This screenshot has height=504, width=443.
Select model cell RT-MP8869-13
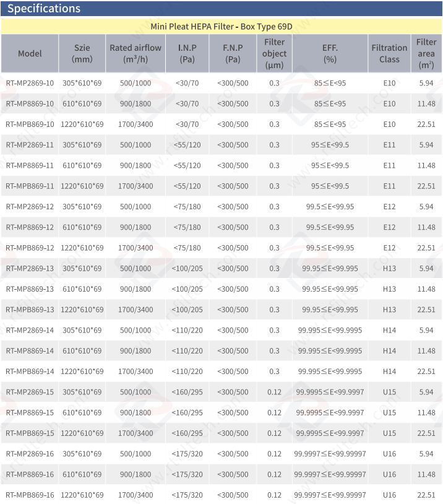(x=30, y=289)
